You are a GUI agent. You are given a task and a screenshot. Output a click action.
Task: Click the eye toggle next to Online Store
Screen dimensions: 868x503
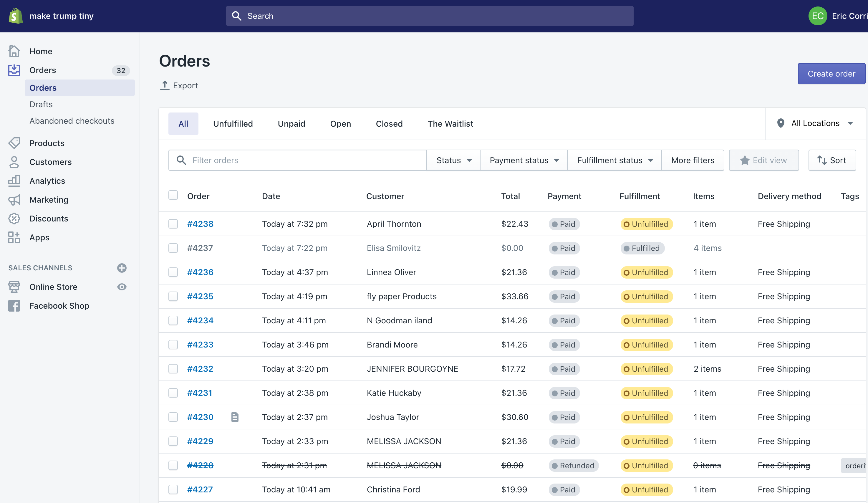click(x=122, y=287)
